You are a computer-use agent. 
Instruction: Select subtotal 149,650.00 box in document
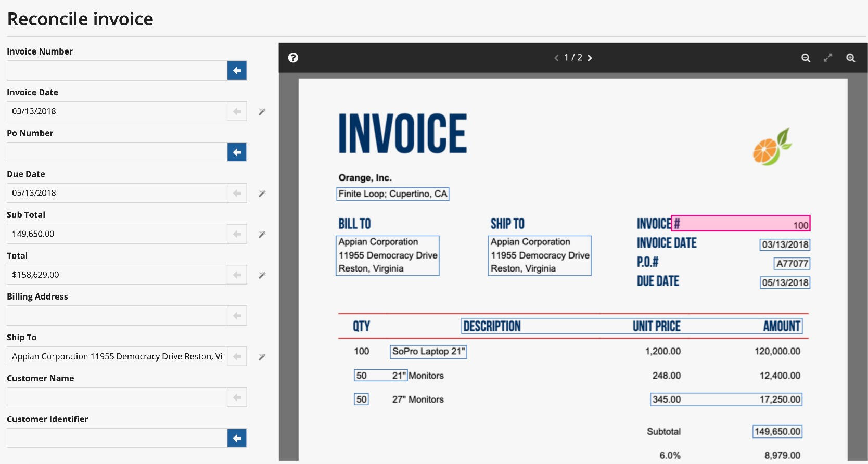click(777, 432)
